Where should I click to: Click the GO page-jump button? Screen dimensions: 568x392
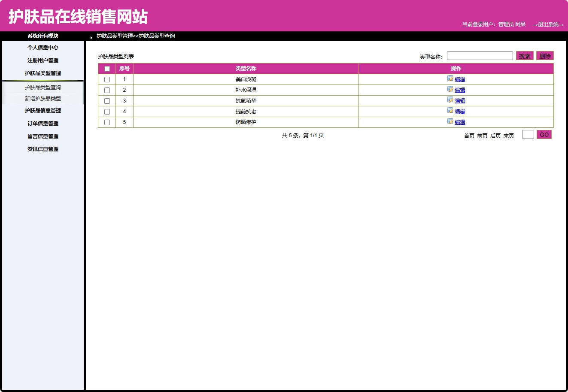point(544,134)
